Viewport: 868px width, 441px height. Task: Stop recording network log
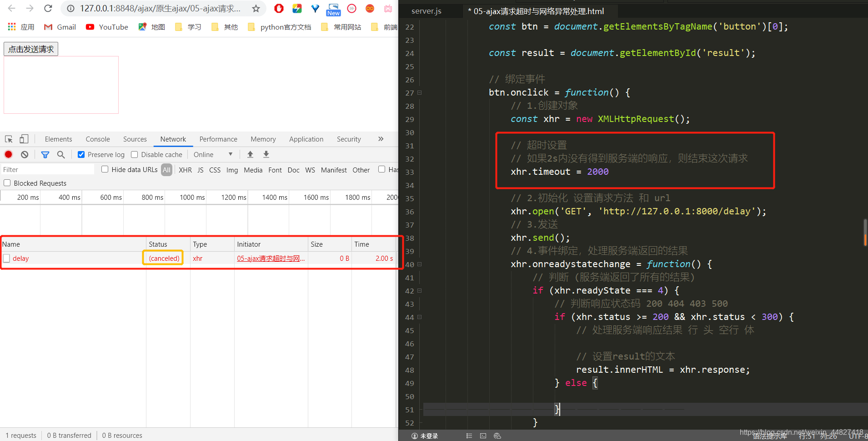(8, 154)
